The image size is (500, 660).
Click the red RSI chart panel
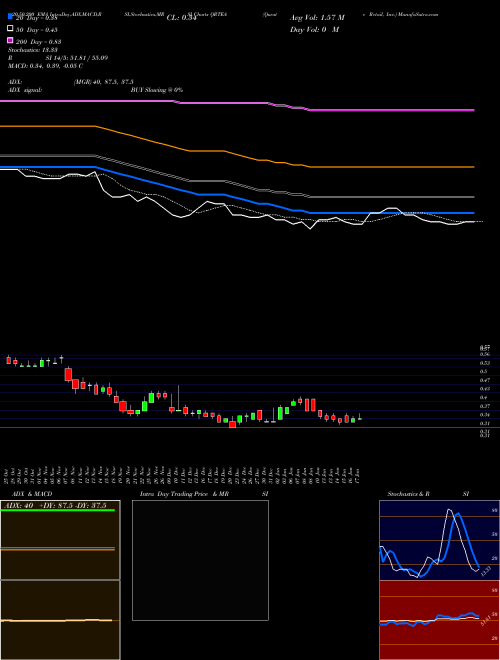pyautogui.click(x=439, y=620)
